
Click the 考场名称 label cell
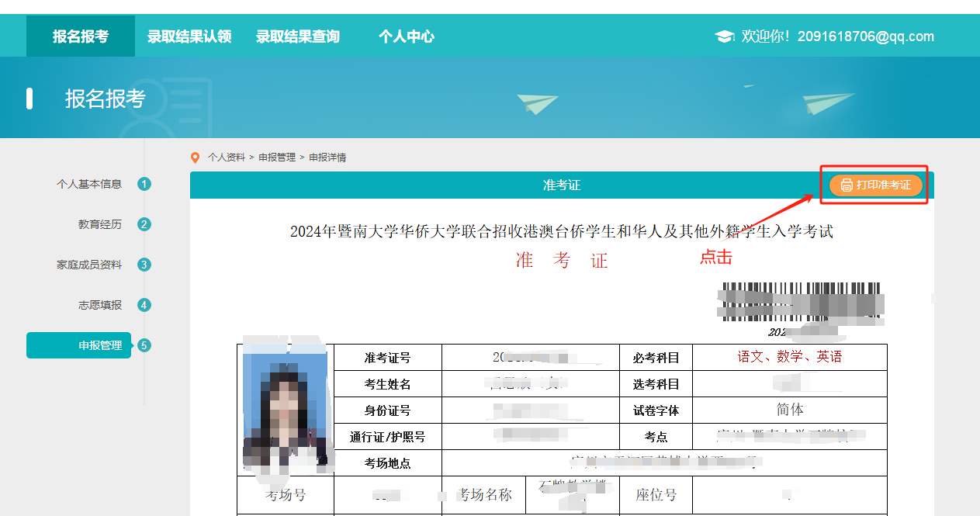coord(484,495)
